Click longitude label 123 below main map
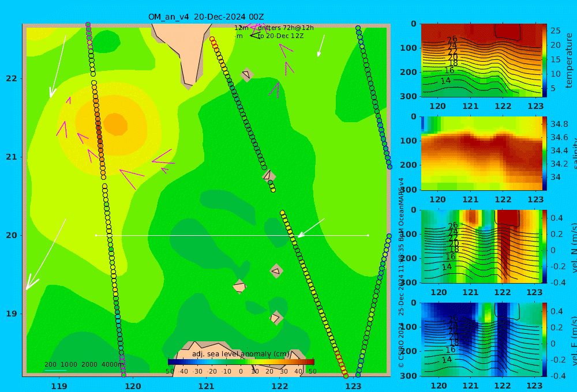577x392 pixels. tap(354, 386)
